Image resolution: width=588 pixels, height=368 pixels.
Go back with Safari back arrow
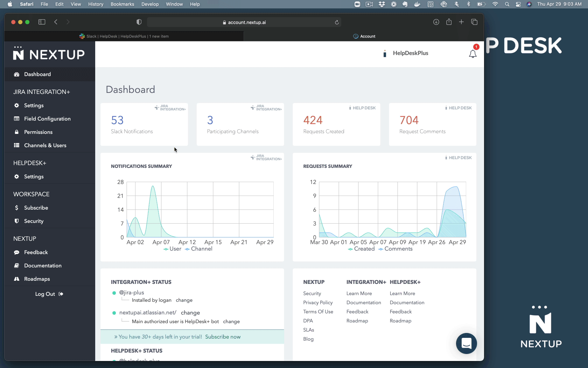pyautogui.click(x=56, y=22)
